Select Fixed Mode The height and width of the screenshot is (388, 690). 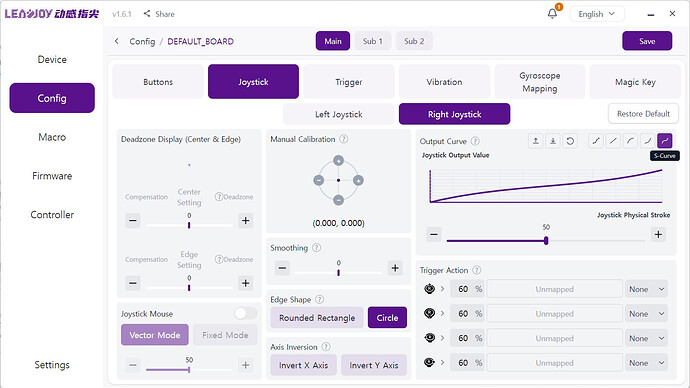click(x=225, y=335)
